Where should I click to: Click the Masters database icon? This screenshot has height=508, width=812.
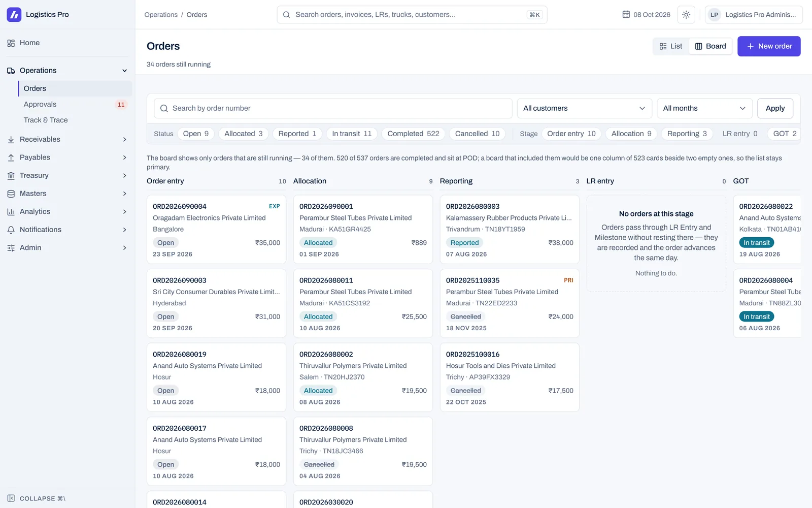[11, 194]
